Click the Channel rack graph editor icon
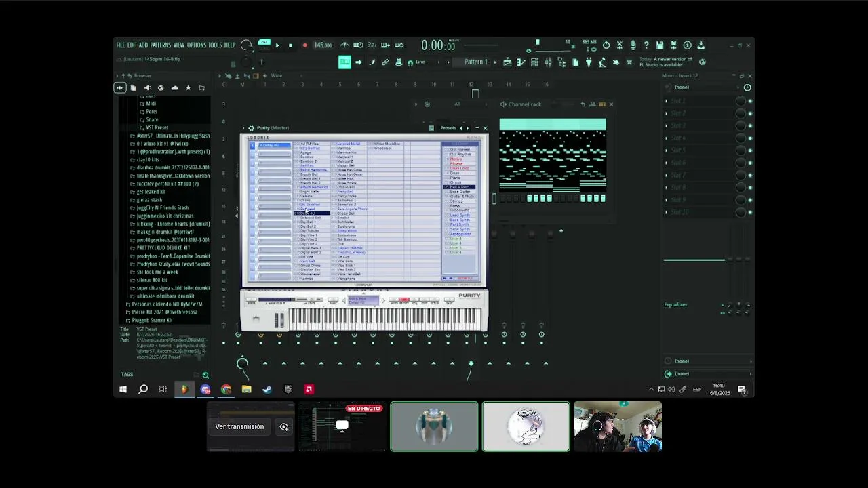The image size is (868, 488). click(x=592, y=104)
